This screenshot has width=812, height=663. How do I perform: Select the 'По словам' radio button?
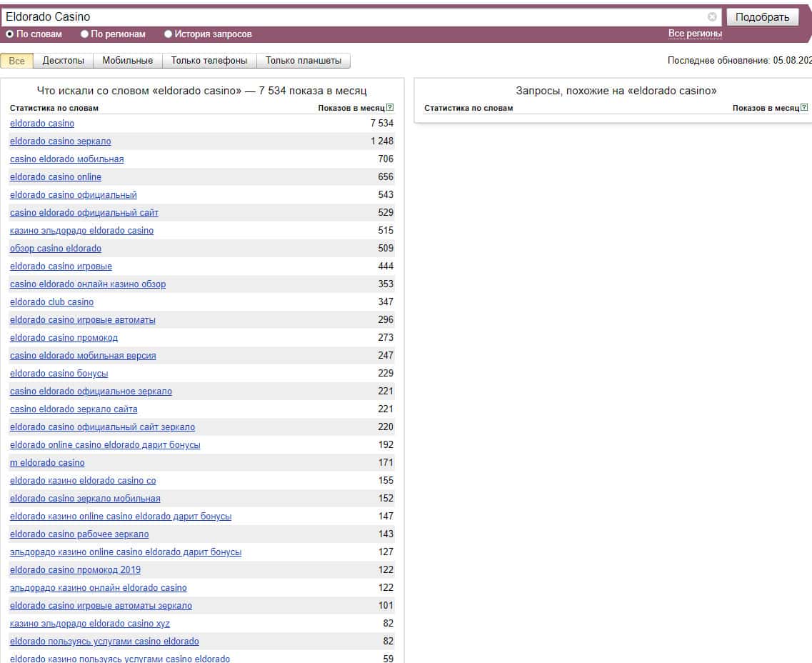[9, 34]
